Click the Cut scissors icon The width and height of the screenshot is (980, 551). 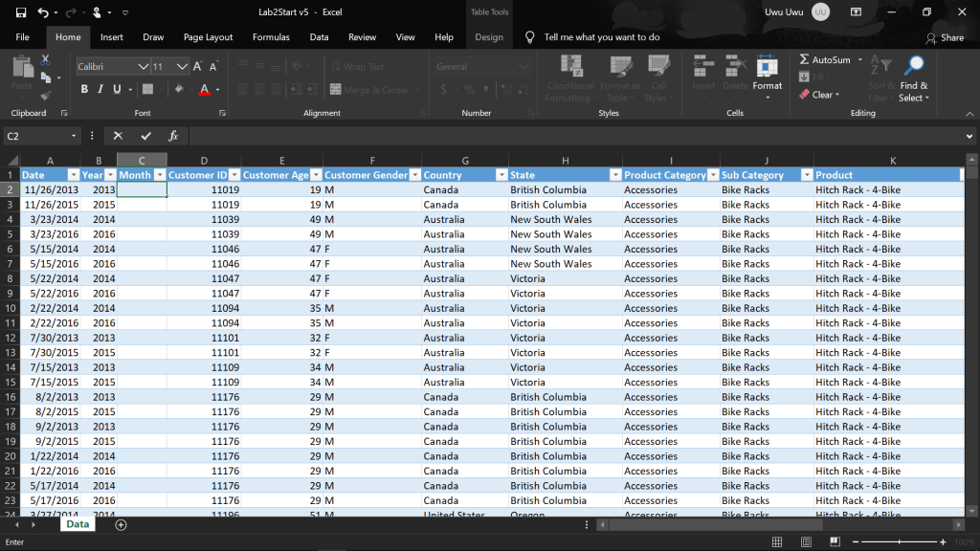tap(45, 60)
